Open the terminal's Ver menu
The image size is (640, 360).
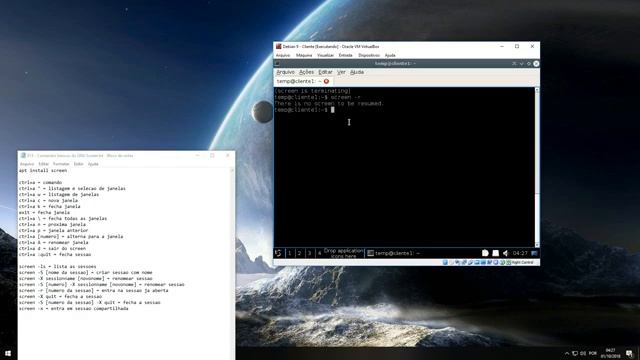pos(341,72)
